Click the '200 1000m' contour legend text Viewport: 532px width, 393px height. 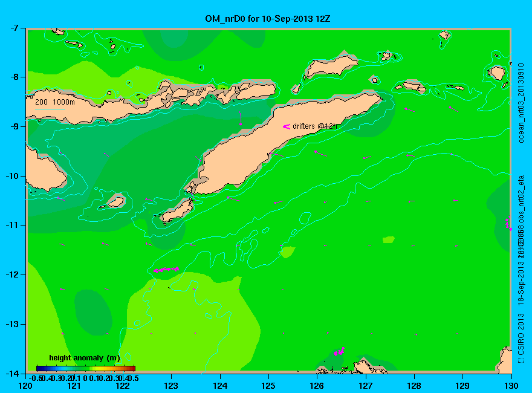(x=55, y=102)
